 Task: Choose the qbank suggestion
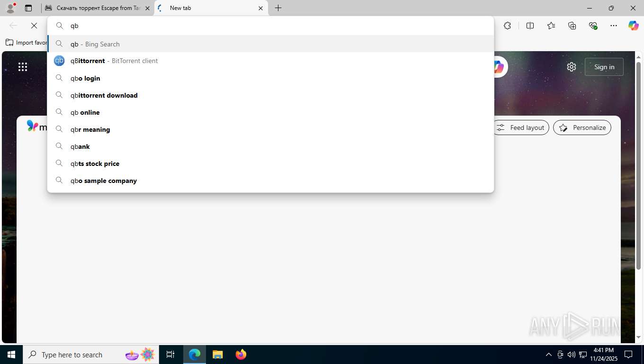270,146
